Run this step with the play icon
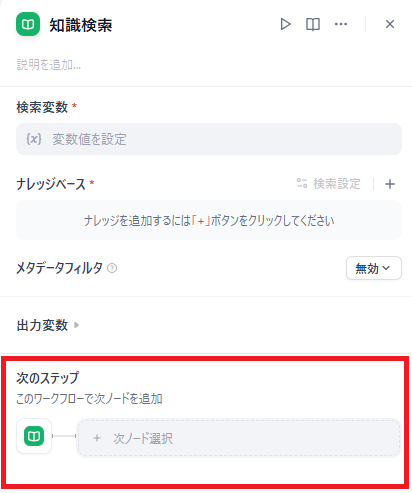 285,24
